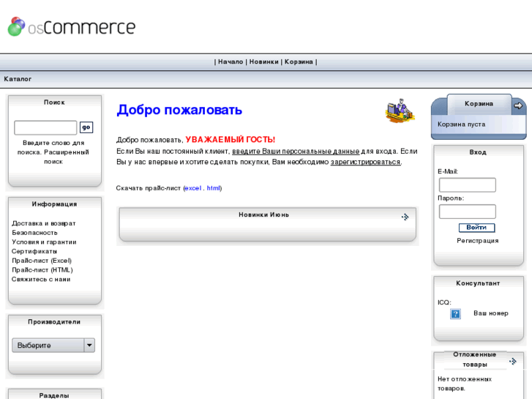Click the Производители box heading
The height and width of the screenshot is (399, 532).
coord(54,321)
